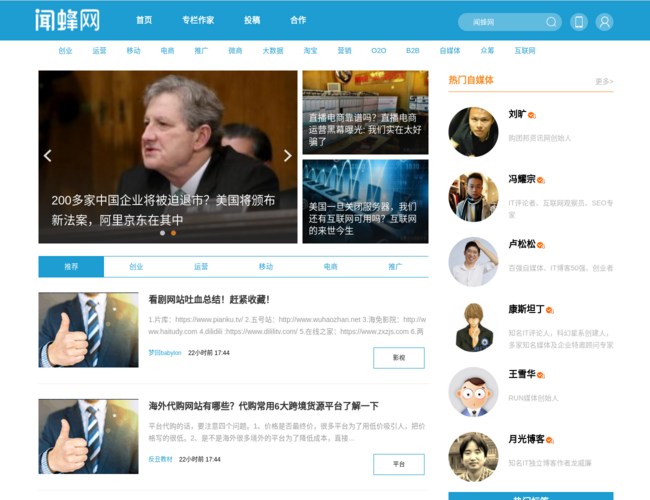This screenshot has height=500, width=650.
Task: Click the 闻蜂网 site logo
Action: coord(67,20)
